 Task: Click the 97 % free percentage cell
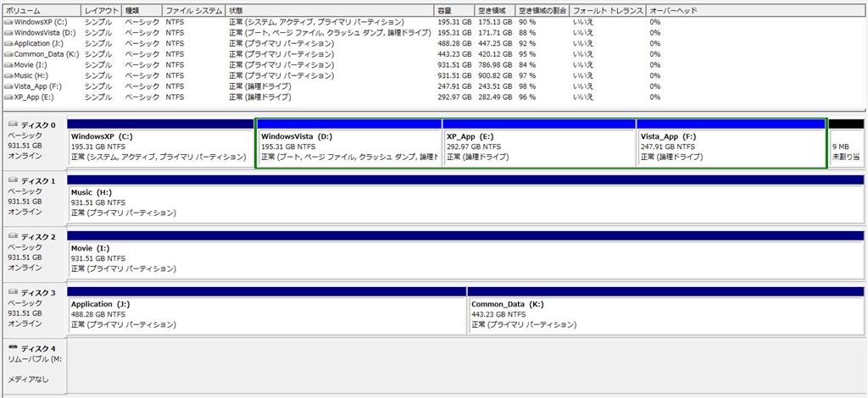click(527, 75)
